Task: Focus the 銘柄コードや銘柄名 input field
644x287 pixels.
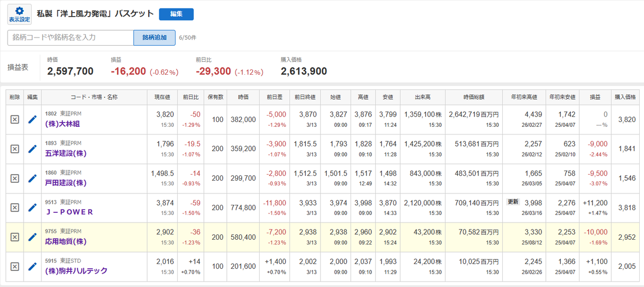Action: 70,38
